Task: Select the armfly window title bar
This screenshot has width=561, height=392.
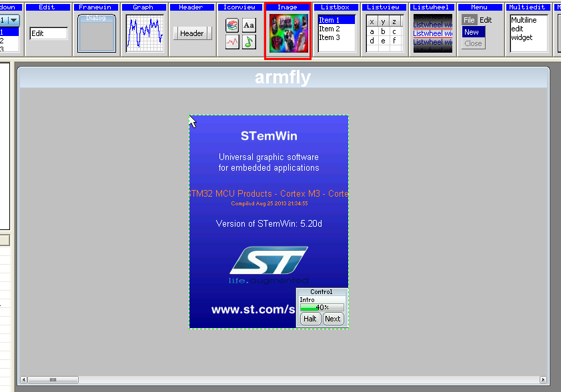Action: 283,77
